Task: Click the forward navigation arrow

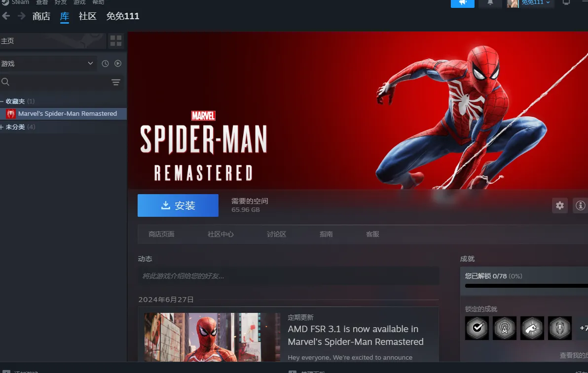Action: 21,16
